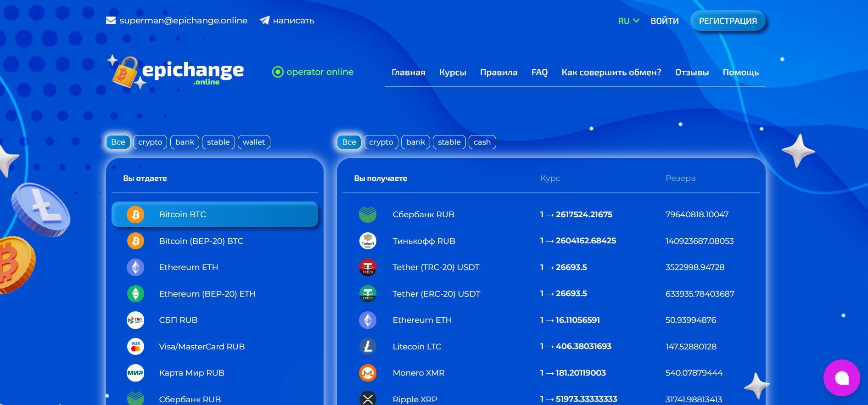The width and height of the screenshot is (868, 405).
Task: Select Tether (ERC-20) USDT row
Action: tap(551, 294)
